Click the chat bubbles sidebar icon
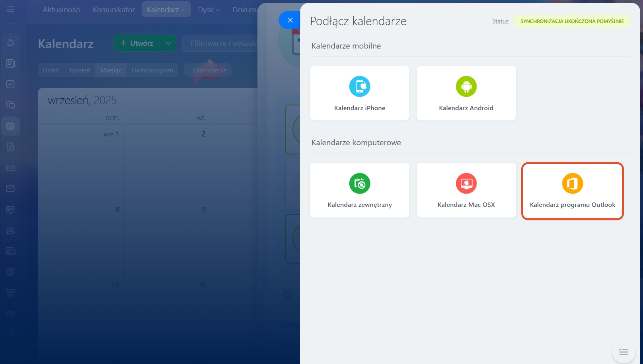Image resolution: width=643 pixels, height=364 pixels. point(10,105)
